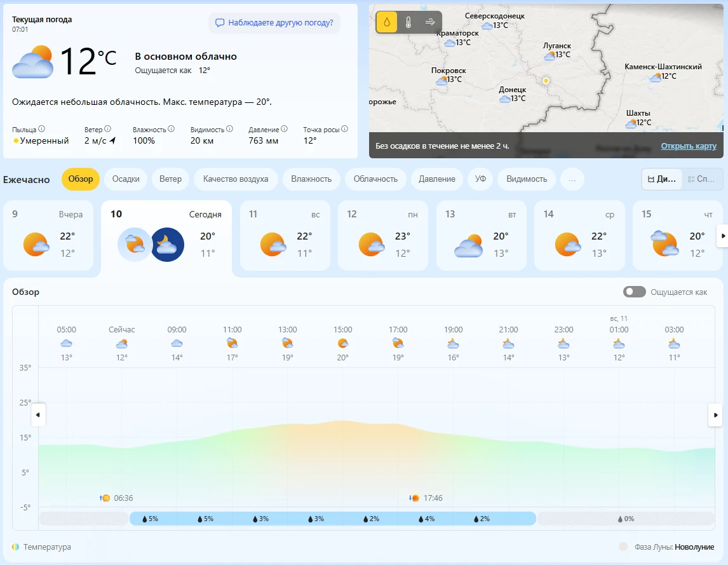Click info icon next to Давление
This screenshot has width=728, height=565.
(x=284, y=129)
